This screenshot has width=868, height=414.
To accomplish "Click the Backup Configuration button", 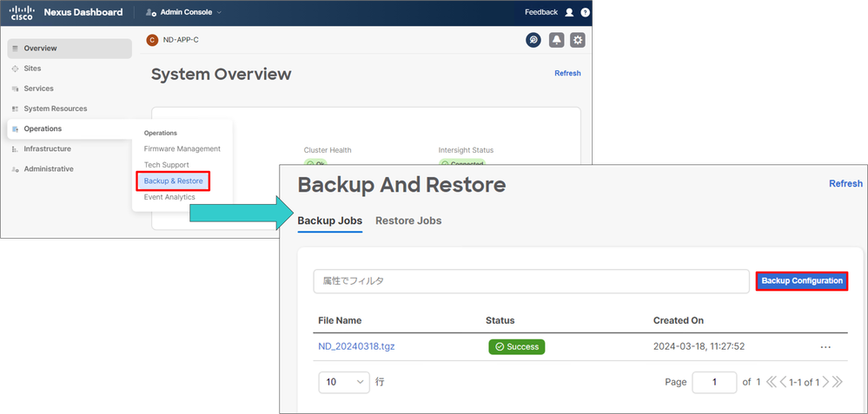I will [x=802, y=281].
